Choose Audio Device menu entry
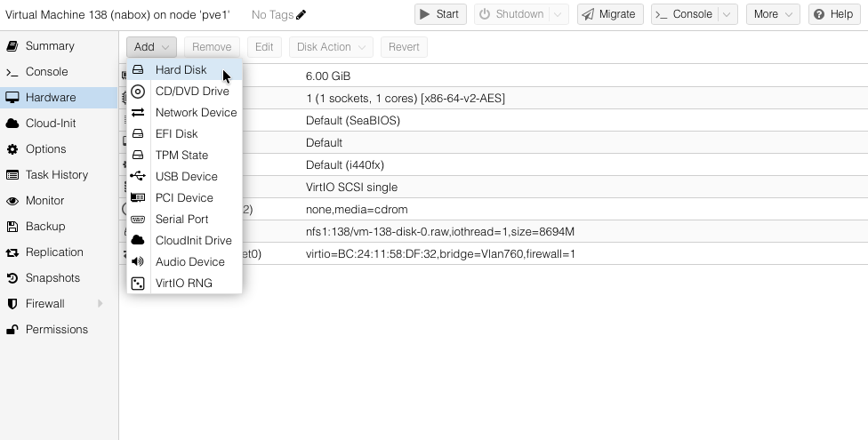 coord(184,262)
